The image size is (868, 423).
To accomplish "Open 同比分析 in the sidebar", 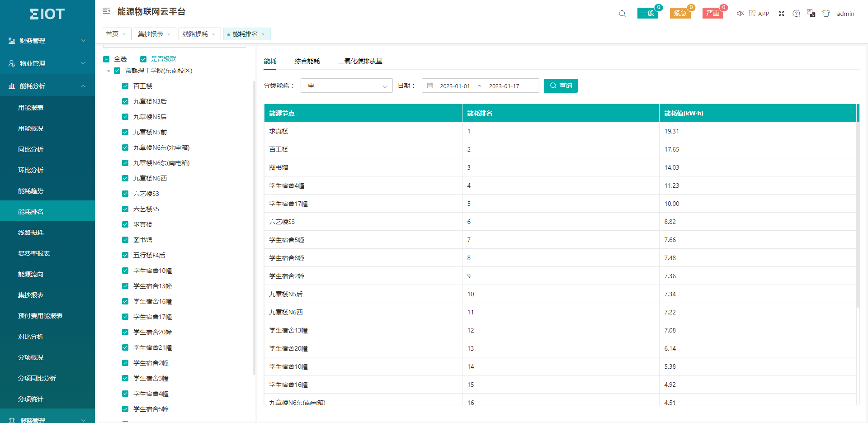I will coord(47,149).
